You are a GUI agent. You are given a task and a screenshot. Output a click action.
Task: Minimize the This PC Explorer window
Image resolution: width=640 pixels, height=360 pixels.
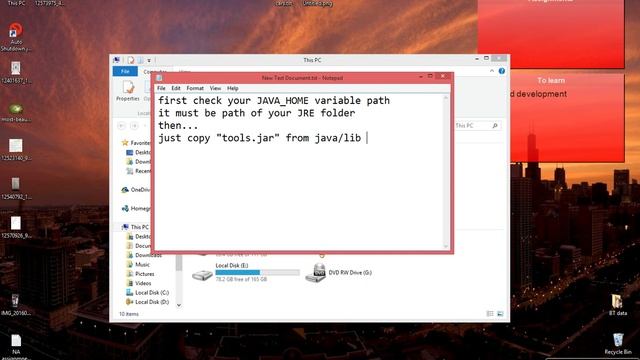[477, 59]
